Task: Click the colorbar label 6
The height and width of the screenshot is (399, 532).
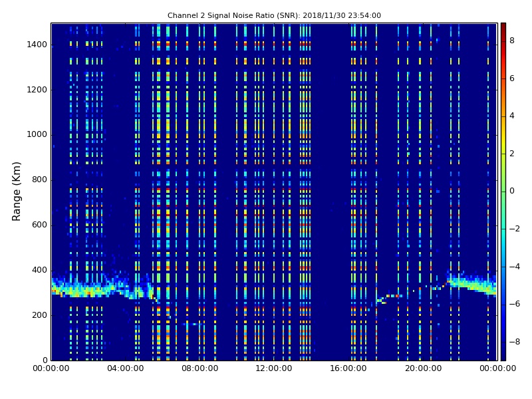Action: [x=512, y=78]
